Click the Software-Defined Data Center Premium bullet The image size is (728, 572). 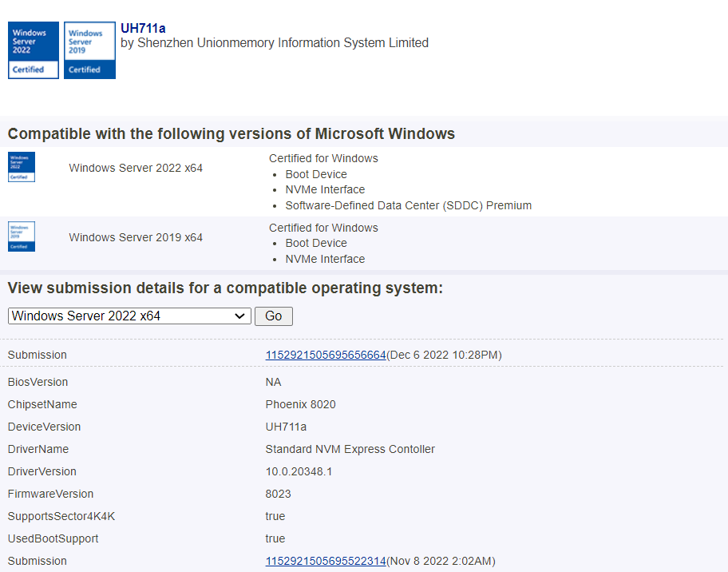tap(408, 205)
